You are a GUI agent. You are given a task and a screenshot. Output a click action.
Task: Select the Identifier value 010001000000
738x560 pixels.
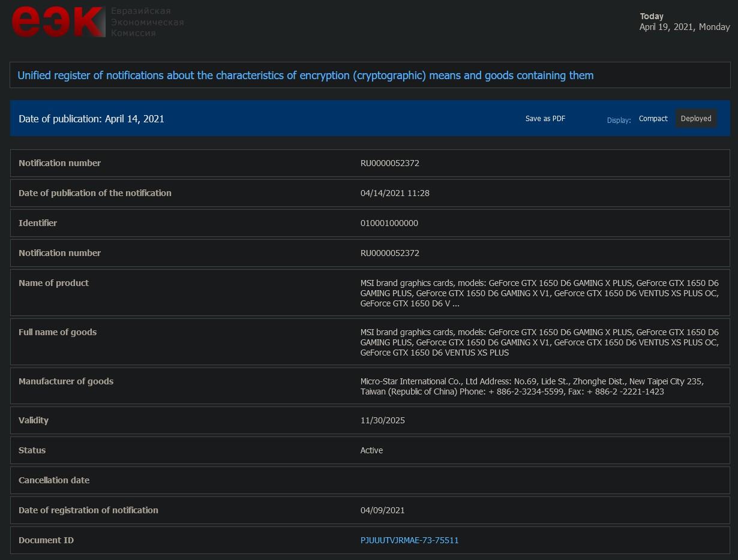tap(389, 223)
